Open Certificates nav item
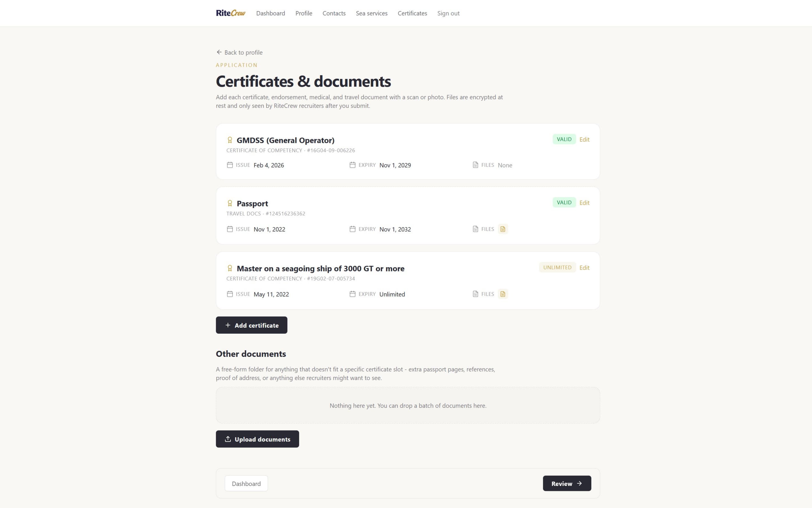Screen dimensions: 812x508 pyautogui.click(x=412, y=13)
